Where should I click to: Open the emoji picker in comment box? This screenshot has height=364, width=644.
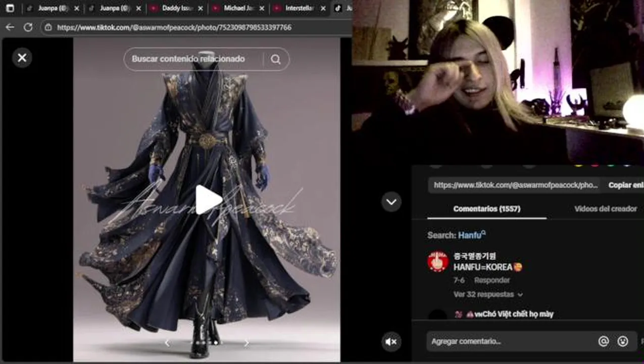point(623,341)
